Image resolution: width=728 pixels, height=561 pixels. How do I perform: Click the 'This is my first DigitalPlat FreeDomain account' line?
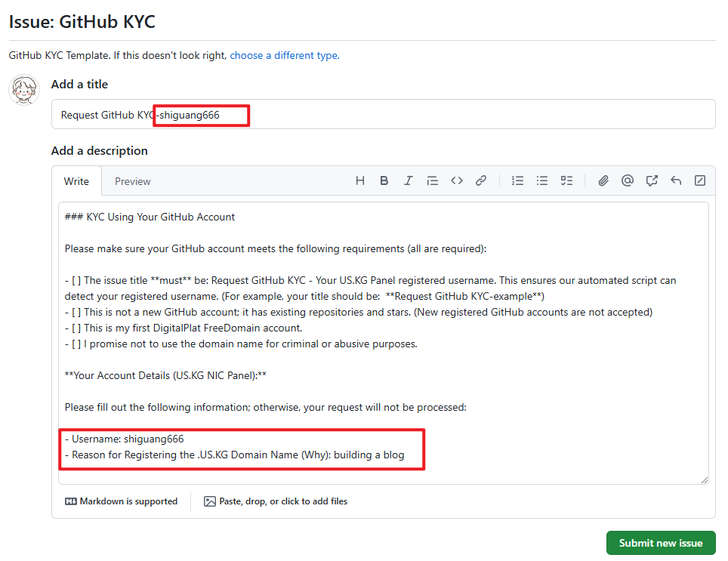coord(184,328)
